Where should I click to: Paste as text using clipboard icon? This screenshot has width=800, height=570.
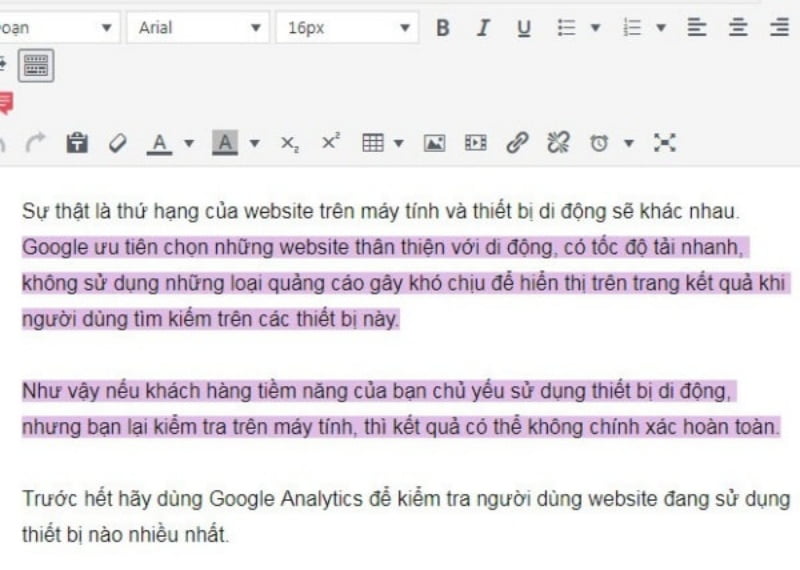coord(77,143)
